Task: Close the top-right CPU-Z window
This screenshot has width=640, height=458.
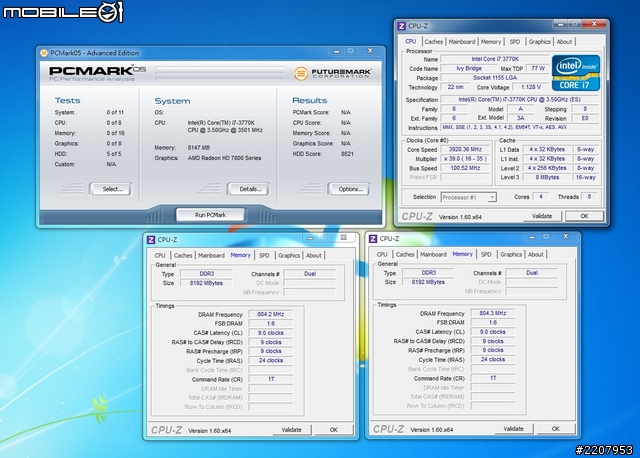Action: coord(594,24)
